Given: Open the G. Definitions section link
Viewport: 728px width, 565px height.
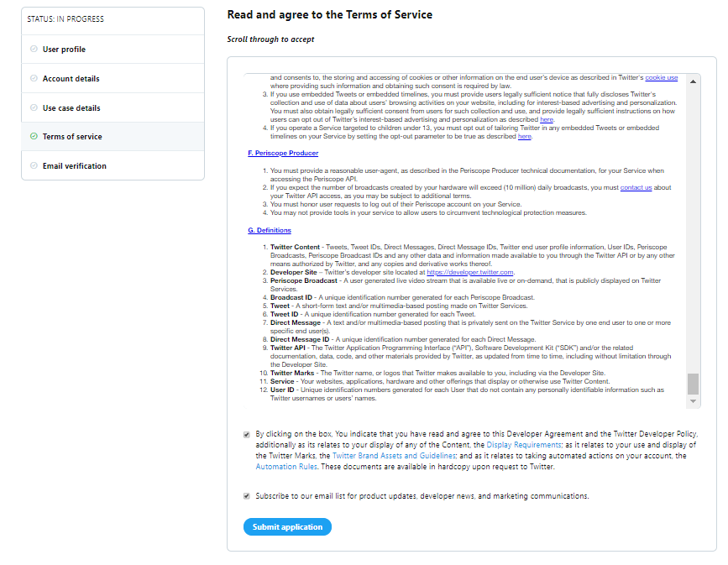Looking at the screenshot, I should [x=270, y=230].
